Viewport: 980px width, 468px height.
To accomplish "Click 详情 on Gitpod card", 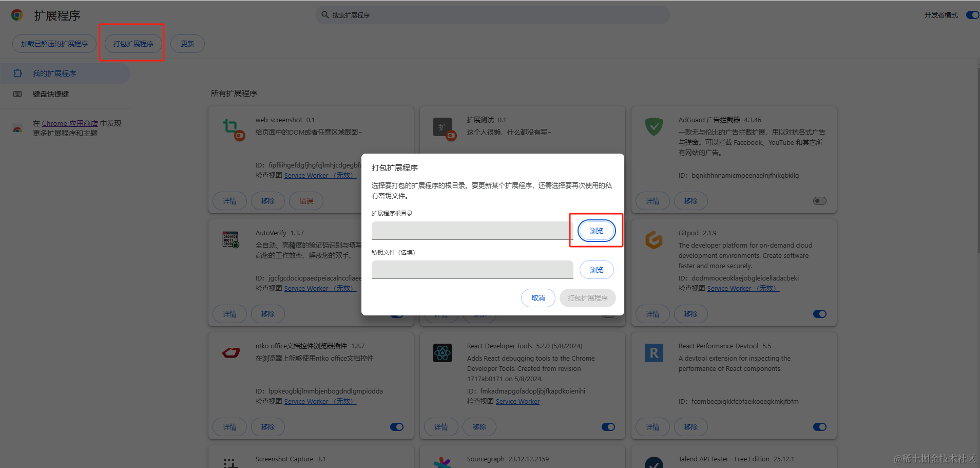I will 653,314.
